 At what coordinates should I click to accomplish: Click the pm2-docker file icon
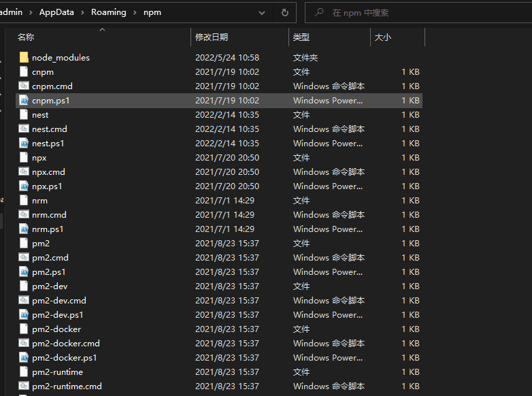24,329
